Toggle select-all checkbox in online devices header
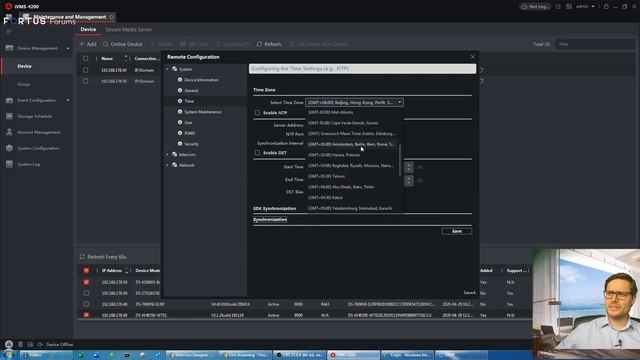The height and width of the screenshot is (360, 640). pyautogui.click(x=86, y=270)
